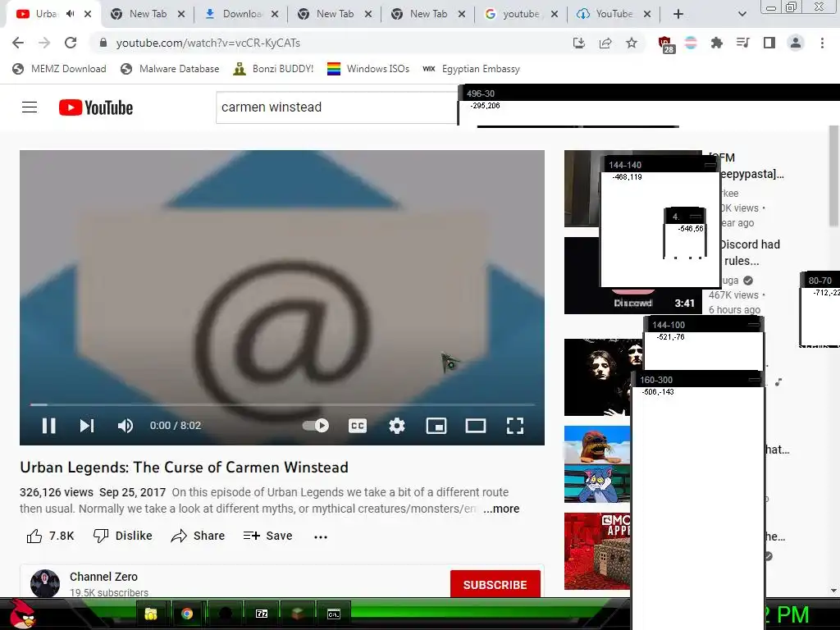Viewport: 840px width, 630px height.
Task: Toggle the autoplay switch
Action: point(316,426)
